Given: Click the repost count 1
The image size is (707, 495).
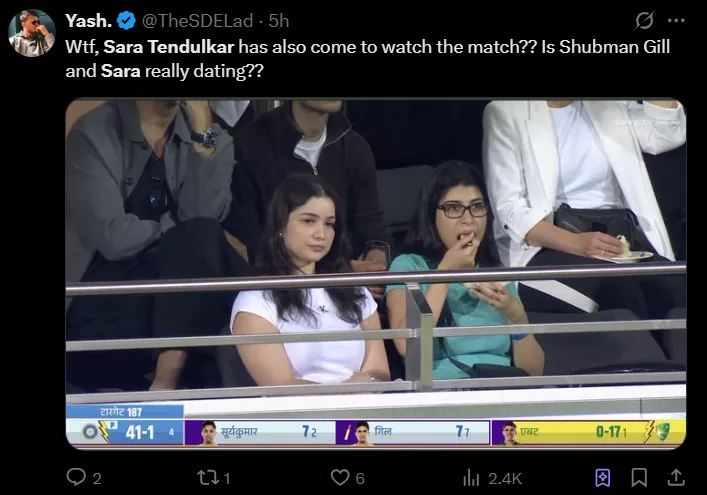Looking at the screenshot, I should (x=227, y=478).
